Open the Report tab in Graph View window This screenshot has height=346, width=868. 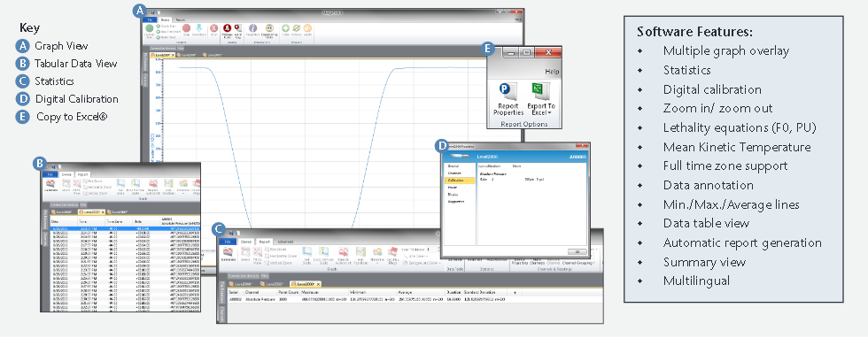pyautogui.click(x=181, y=19)
